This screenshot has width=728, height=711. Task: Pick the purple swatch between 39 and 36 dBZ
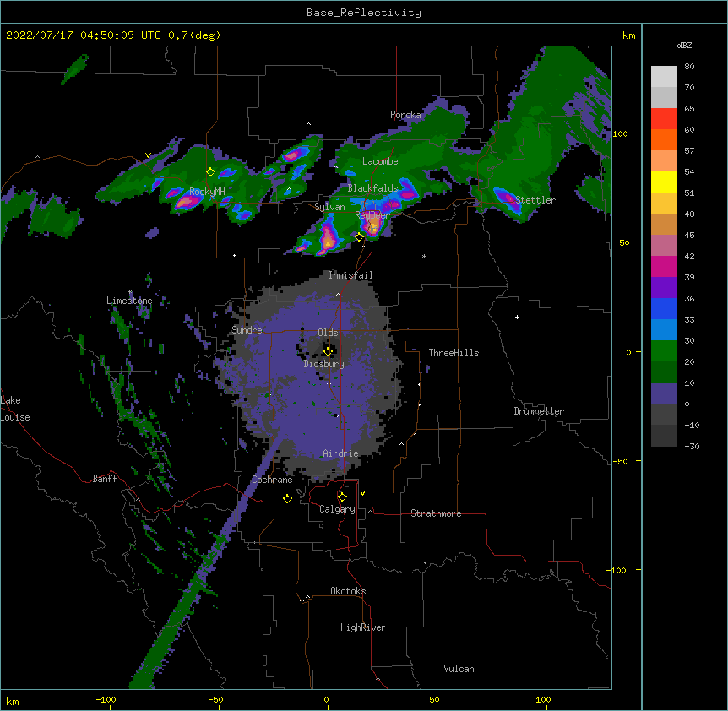[x=664, y=288]
